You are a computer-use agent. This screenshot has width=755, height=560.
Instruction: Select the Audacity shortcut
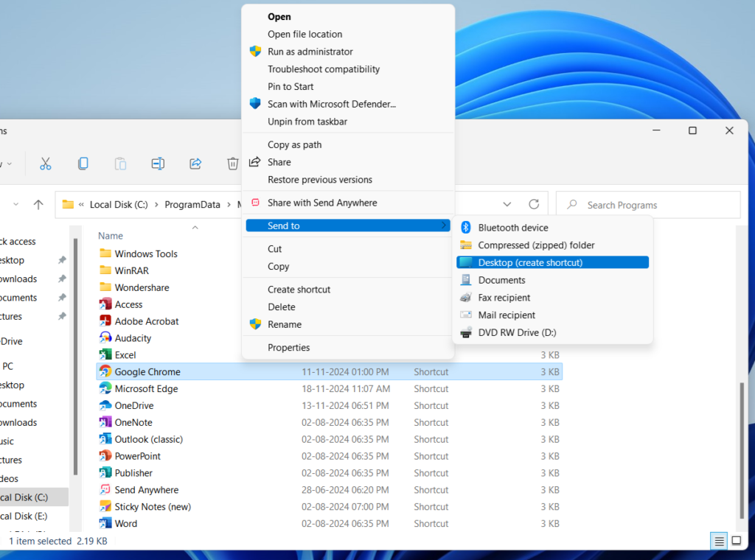pos(125,338)
